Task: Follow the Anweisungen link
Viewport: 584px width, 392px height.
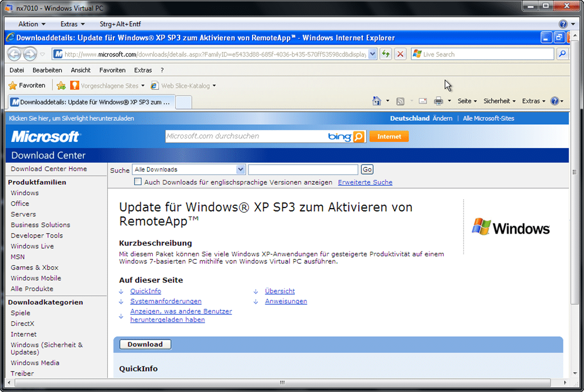Action: point(286,301)
